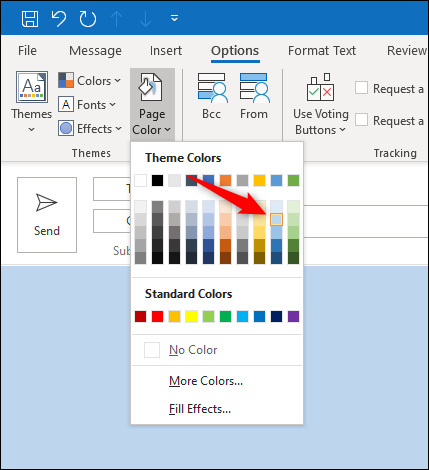Open the File tab
The height and width of the screenshot is (470, 429).
[27, 51]
